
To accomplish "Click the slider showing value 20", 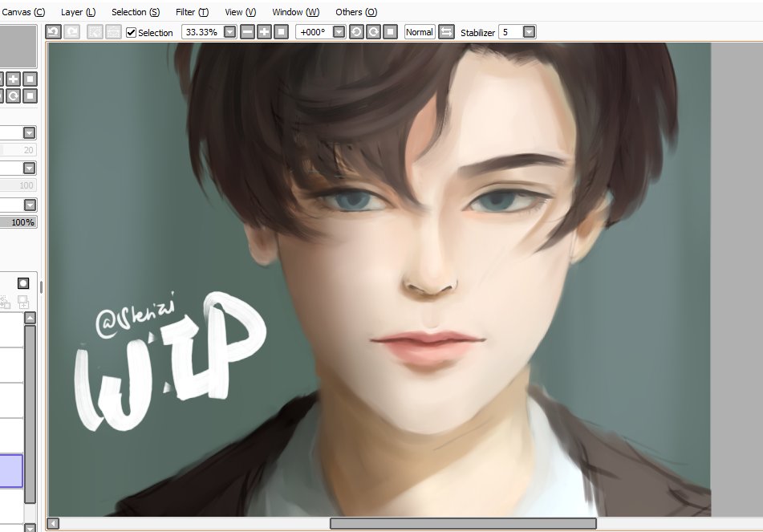I will [x=18, y=150].
